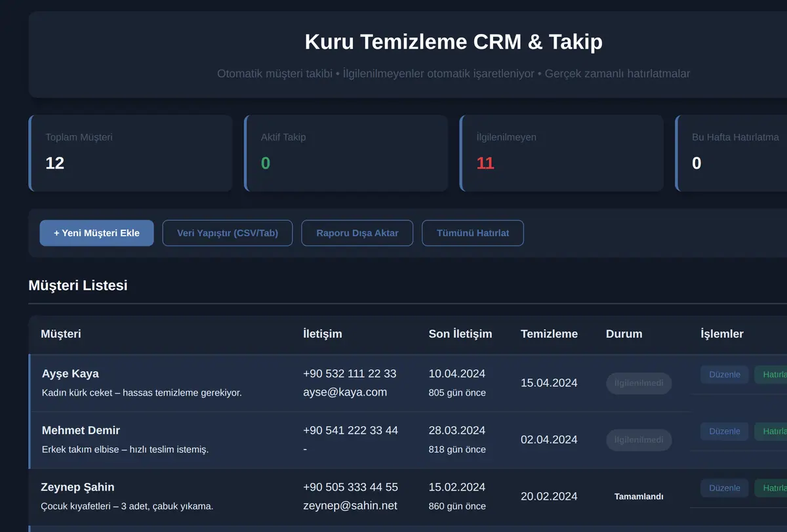Select customer name Mehmet Demir
787x532 pixels.
(x=81, y=430)
